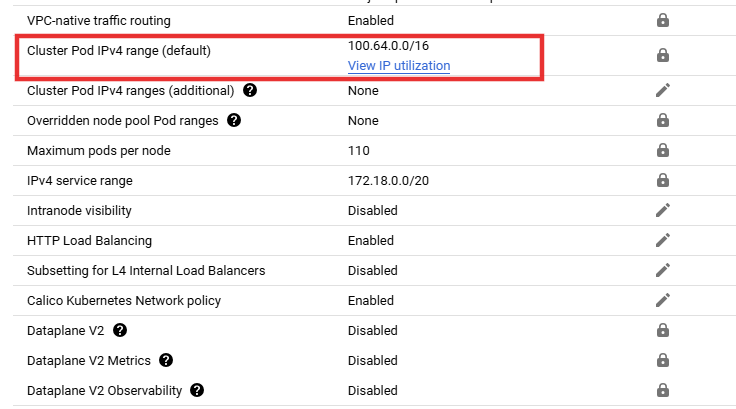Open help for Cluster Pod IPv4 ranges (additional)
Viewport: 736px width, 409px height.
click(x=250, y=90)
